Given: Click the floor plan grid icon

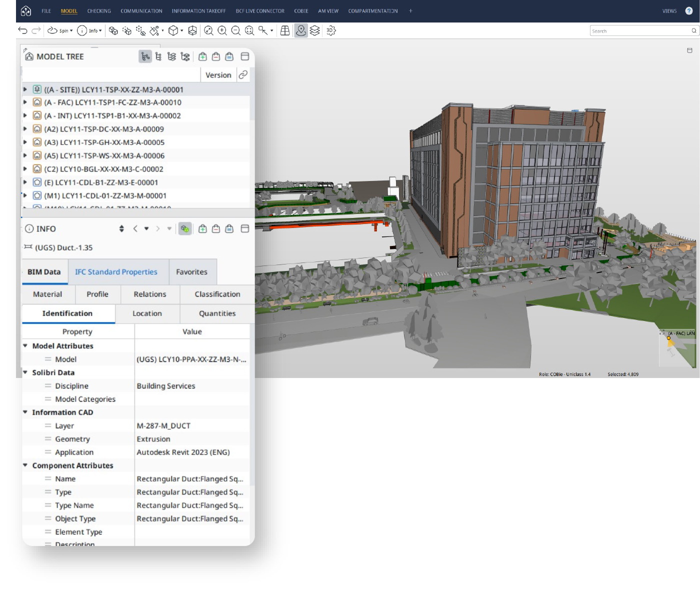Looking at the screenshot, I should point(285,31).
